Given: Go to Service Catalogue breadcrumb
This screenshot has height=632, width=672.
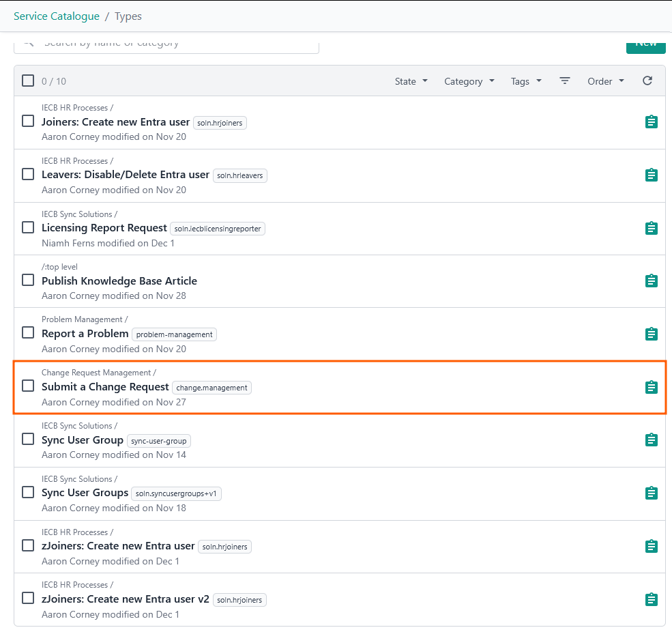Looking at the screenshot, I should 57,16.
